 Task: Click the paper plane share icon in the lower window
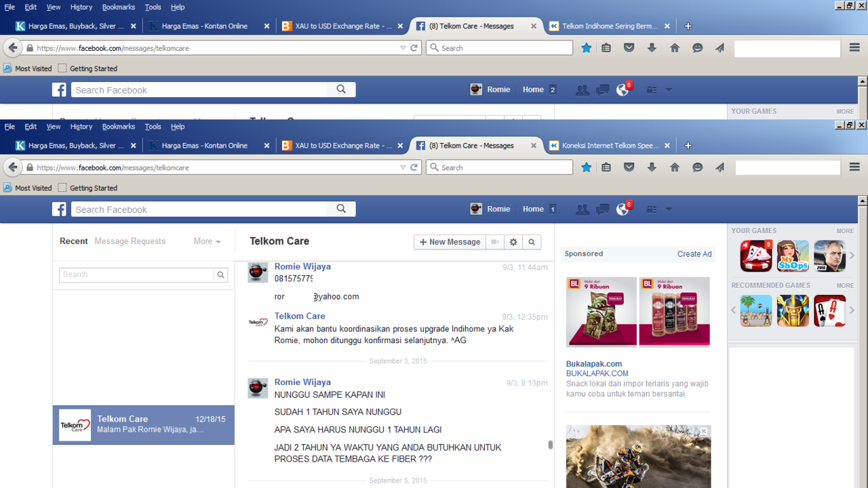[719, 167]
